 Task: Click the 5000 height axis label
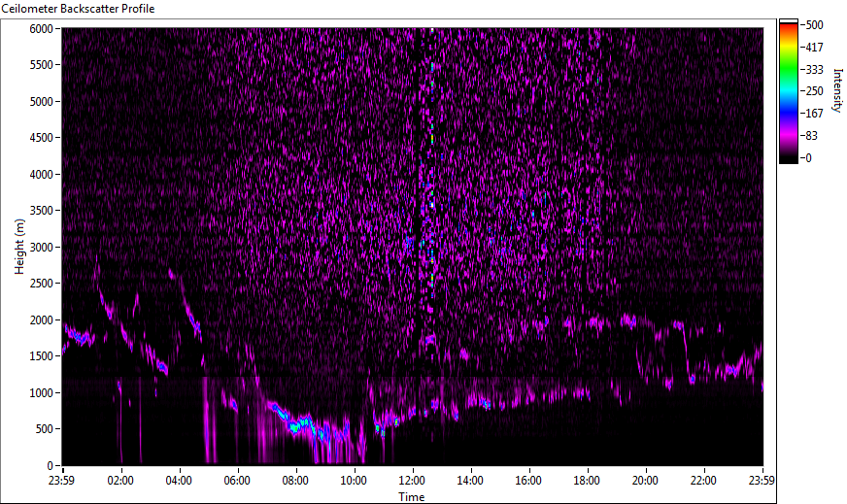point(42,102)
